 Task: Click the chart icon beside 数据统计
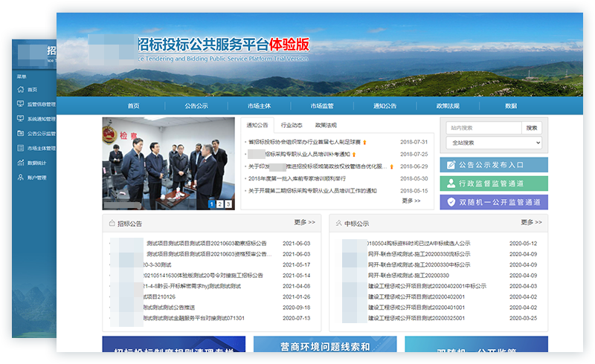pyautogui.click(x=19, y=163)
